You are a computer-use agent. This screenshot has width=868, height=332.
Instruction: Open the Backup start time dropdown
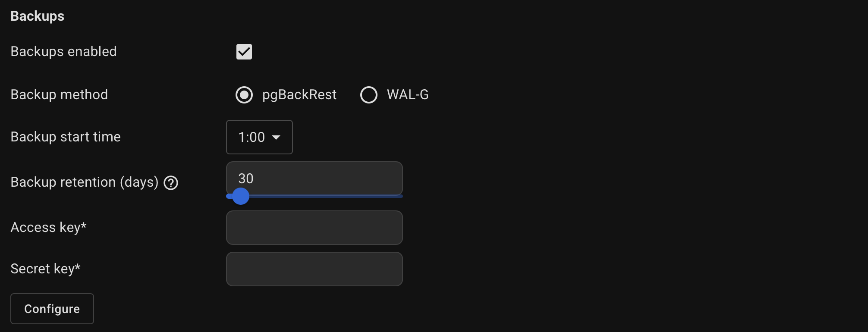259,137
